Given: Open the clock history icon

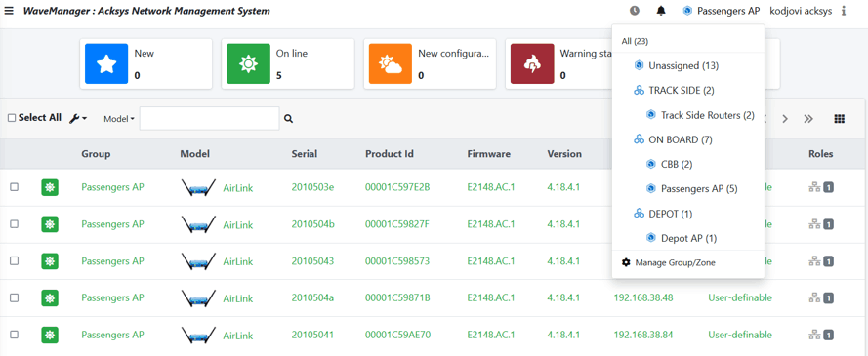Looking at the screenshot, I should pyautogui.click(x=635, y=11).
